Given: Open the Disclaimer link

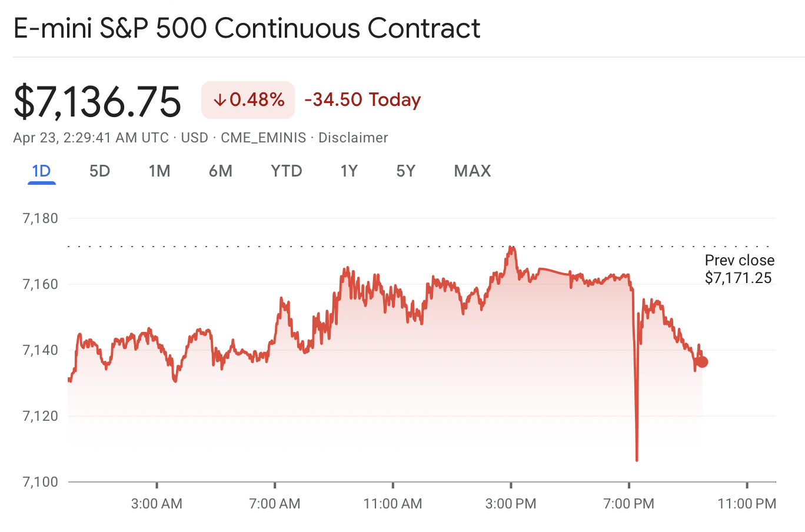Looking at the screenshot, I should 353,138.
